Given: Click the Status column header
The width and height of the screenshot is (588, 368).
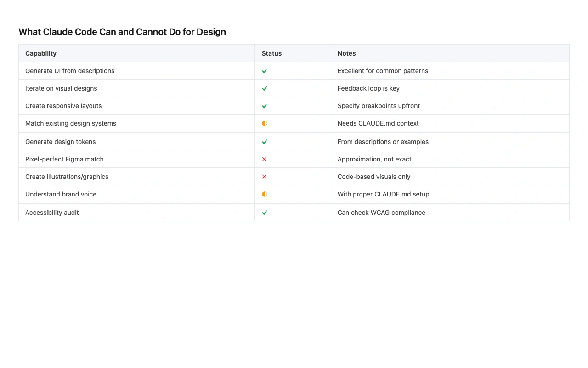Looking at the screenshot, I should click(293, 53).
